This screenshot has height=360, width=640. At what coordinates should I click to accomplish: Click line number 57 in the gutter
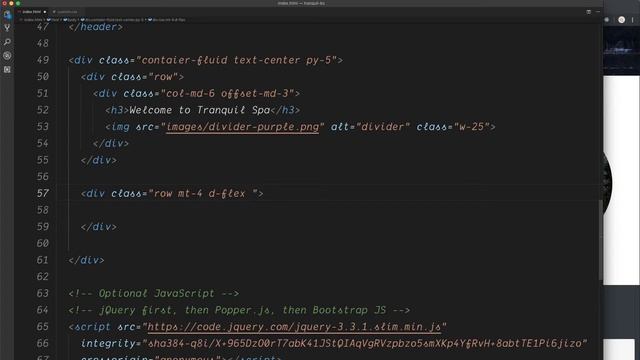(42, 193)
